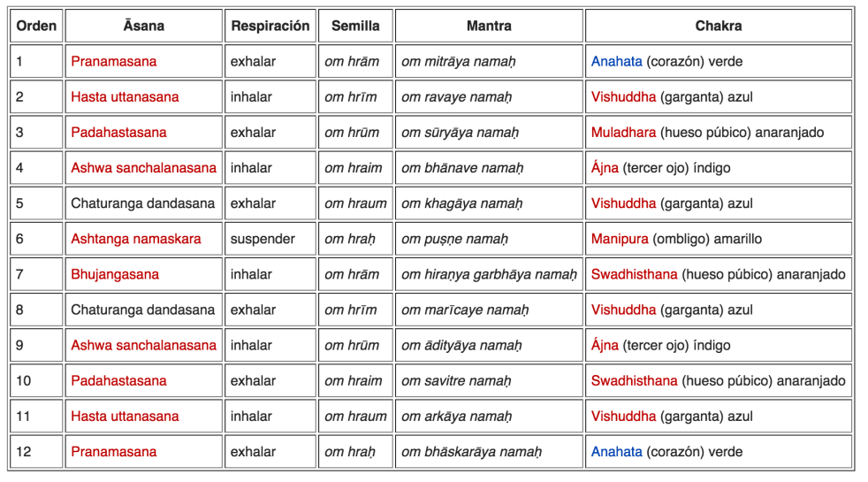Click the Swadhisthana link in row 7

coord(634,274)
